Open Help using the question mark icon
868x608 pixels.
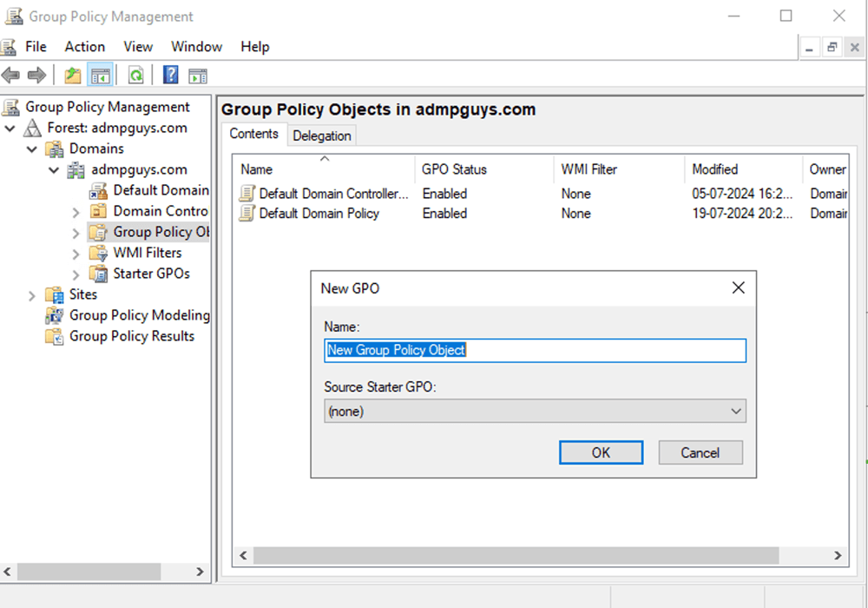tap(170, 75)
